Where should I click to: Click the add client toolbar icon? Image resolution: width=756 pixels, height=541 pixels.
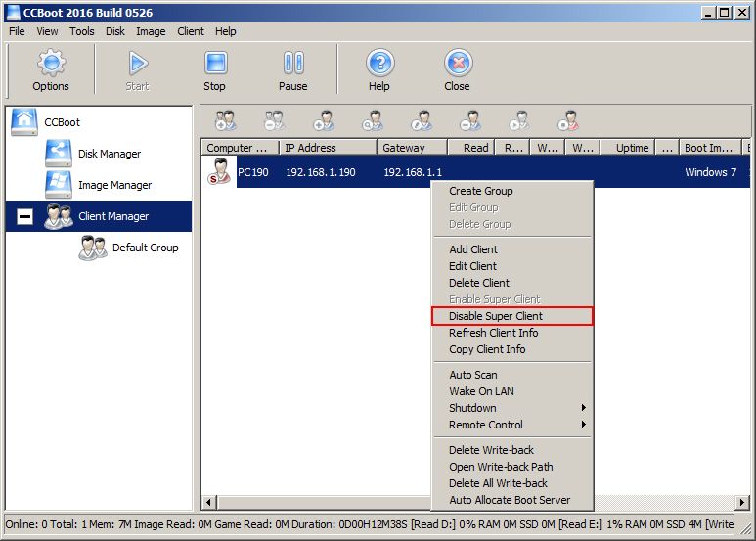pyautogui.click(x=324, y=121)
